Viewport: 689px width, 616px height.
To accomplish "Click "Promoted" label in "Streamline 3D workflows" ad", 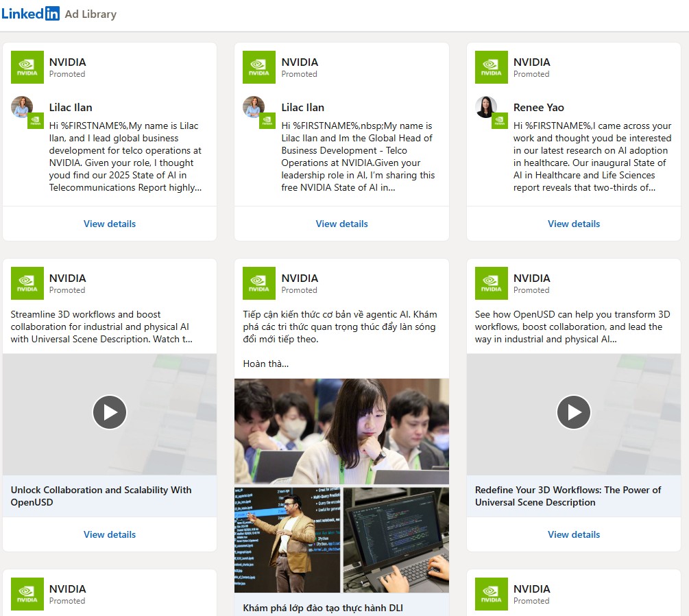I will click(x=67, y=290).
